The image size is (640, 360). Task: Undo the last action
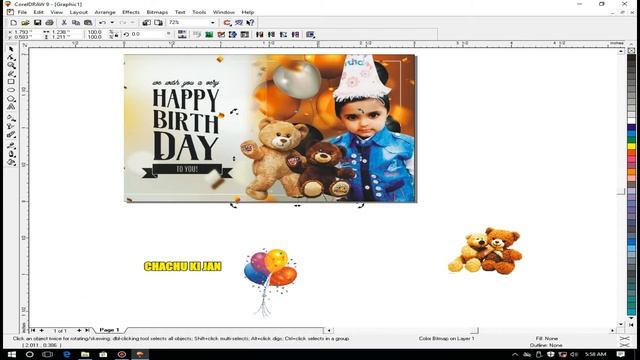tap(102, 22)
